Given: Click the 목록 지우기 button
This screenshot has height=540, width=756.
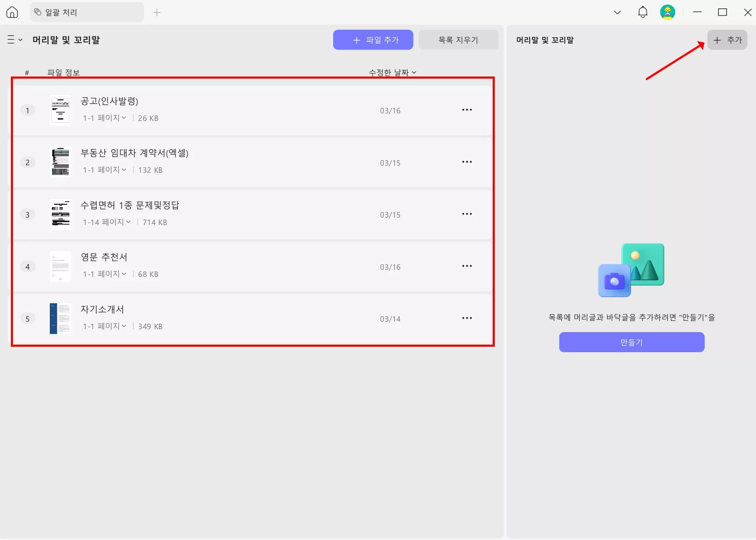Looking at the screenshot, I should coord(458,39).
